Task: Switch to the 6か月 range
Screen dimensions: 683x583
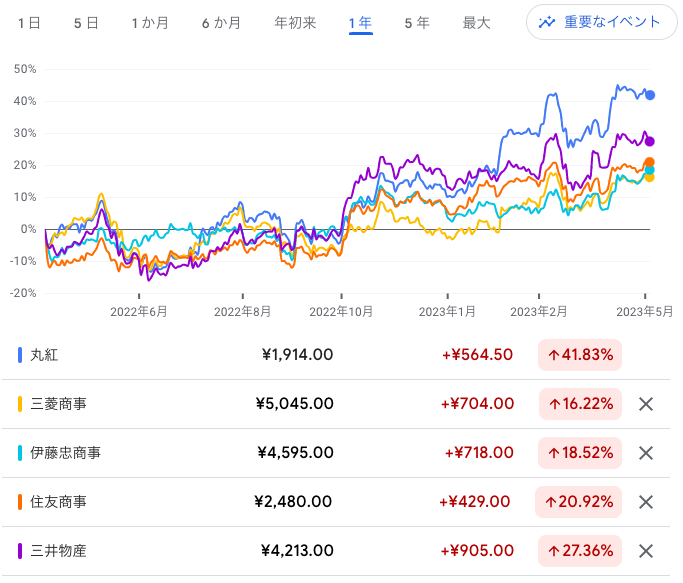Action: pyautogui.click(x=221, y=23)
